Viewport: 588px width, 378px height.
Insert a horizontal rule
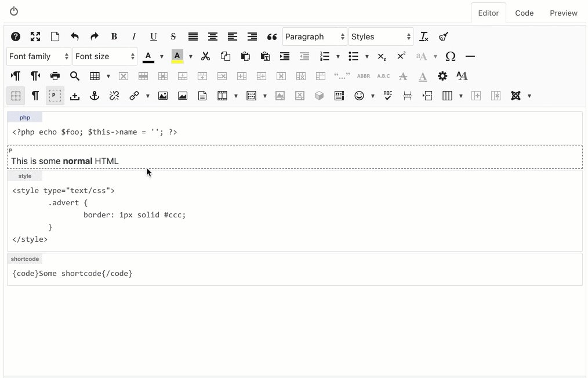(470, 56)
